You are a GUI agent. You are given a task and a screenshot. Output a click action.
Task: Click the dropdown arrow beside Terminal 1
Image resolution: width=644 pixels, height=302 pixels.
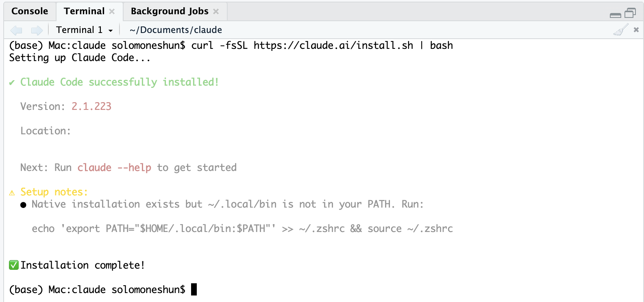(x=111, y=31)
